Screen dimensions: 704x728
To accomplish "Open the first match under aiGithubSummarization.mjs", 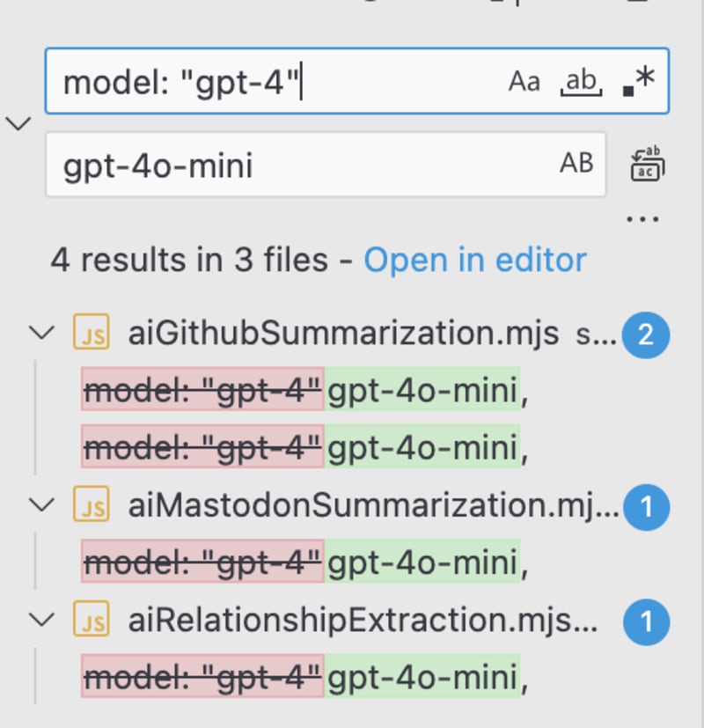I will point(304,389).
